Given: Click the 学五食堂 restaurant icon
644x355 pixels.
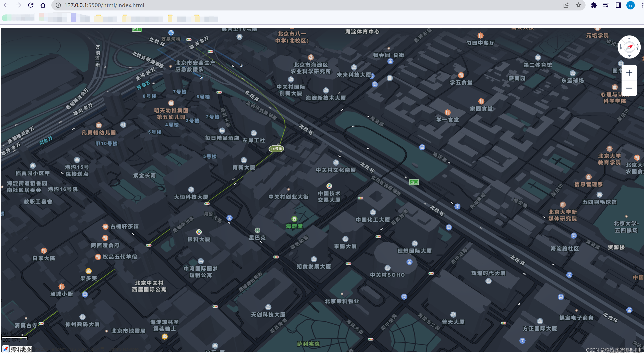Looking at the screenshot, I should (461, 75).
